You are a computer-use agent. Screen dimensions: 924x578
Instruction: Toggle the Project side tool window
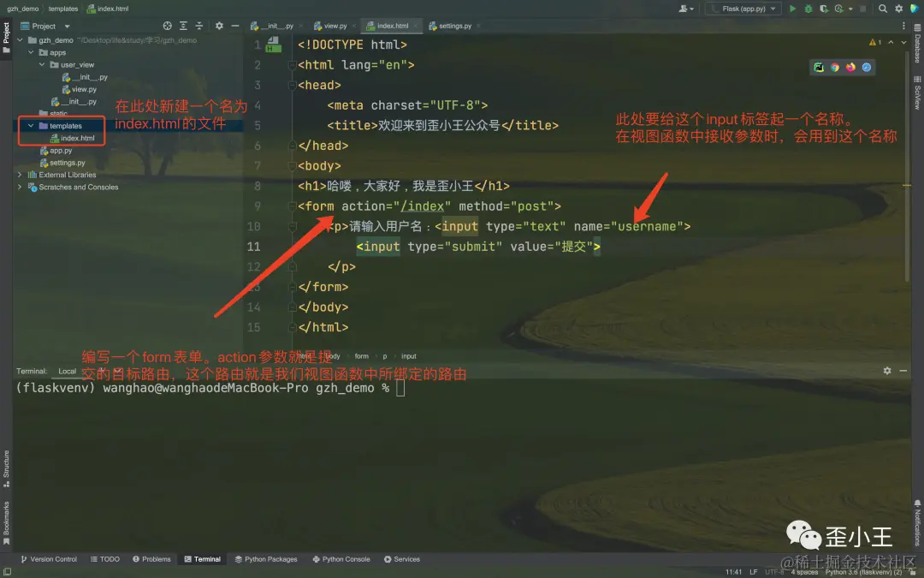pos(6,37)
